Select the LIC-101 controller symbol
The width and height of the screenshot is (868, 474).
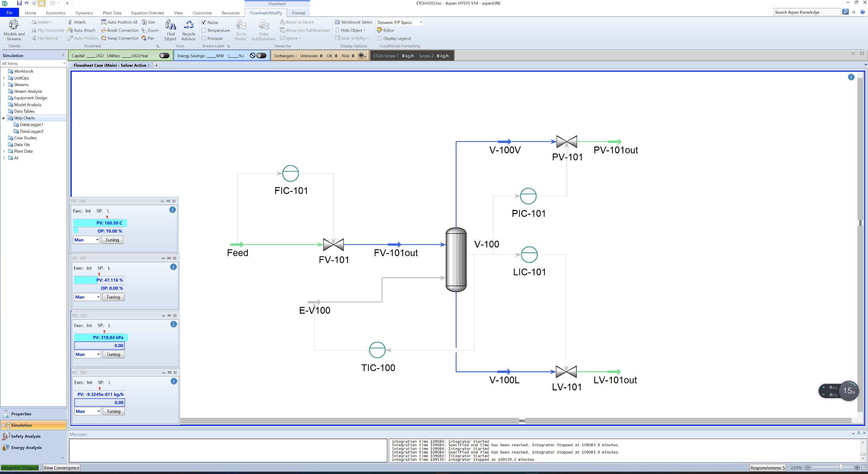point(529,255)
